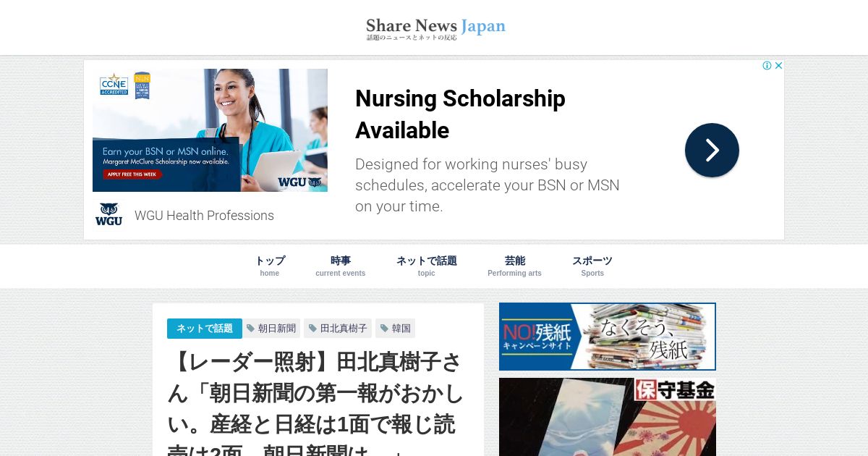The width and height of the screenshot is (868, 456).
Task: Click the nurse photo ad image
Action: pos(210,130)
